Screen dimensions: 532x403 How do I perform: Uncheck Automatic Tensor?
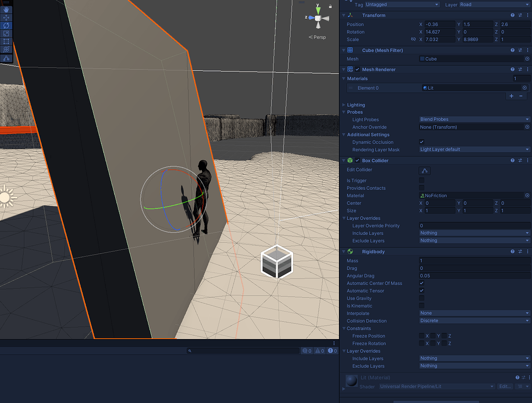[421, 291]
